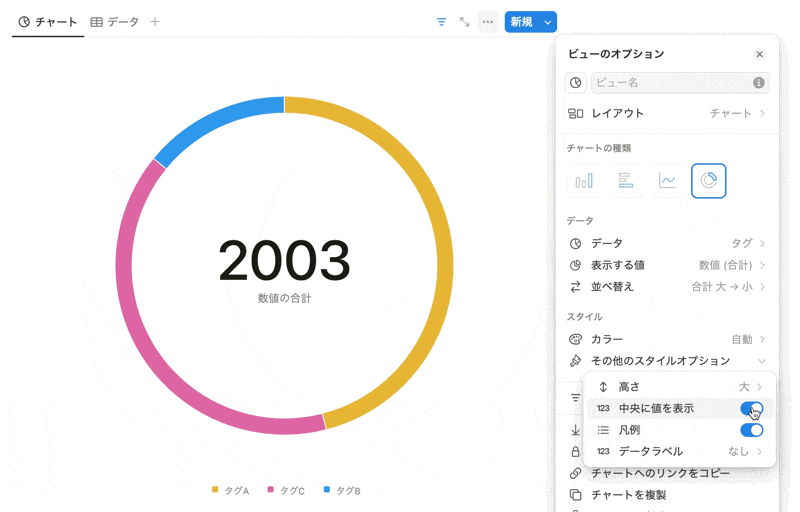800x512 pixels.
Task: Click the タグA legend item
Action: coord(230,491)
